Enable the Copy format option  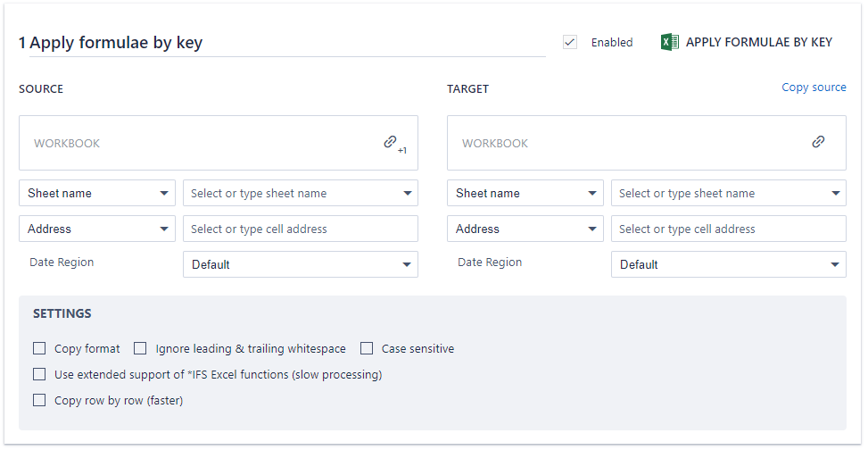pos(39,348)
